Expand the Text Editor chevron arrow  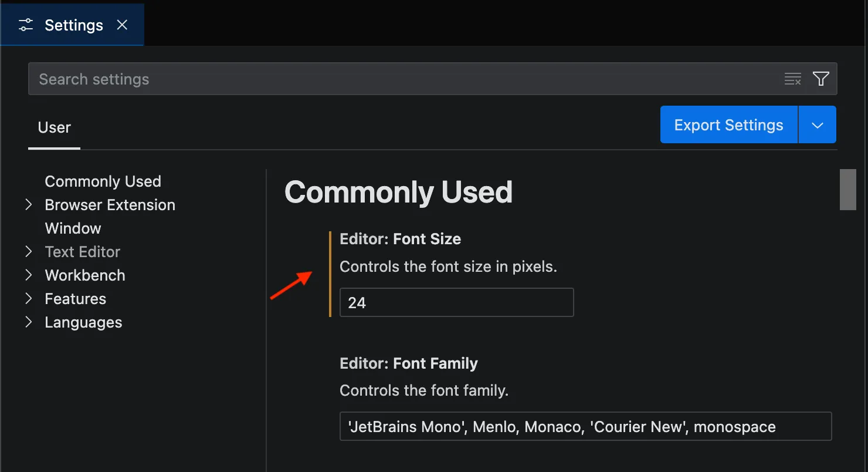click(28, 252)
